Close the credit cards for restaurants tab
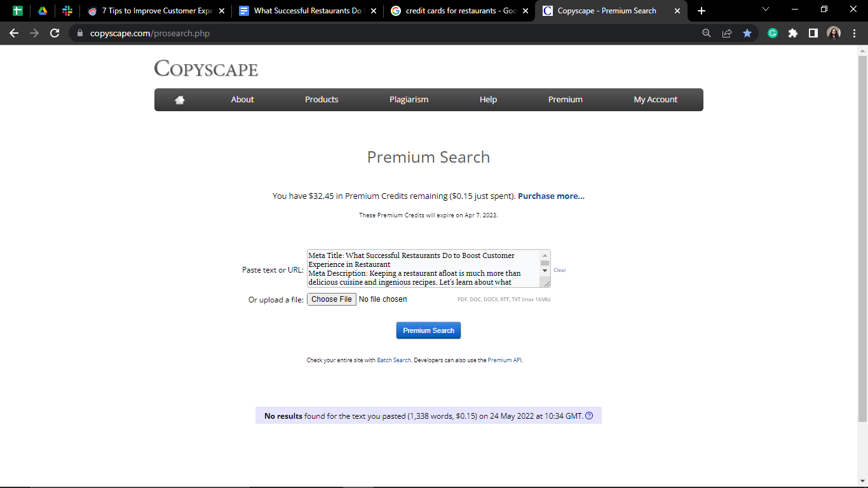 [526, 11]
